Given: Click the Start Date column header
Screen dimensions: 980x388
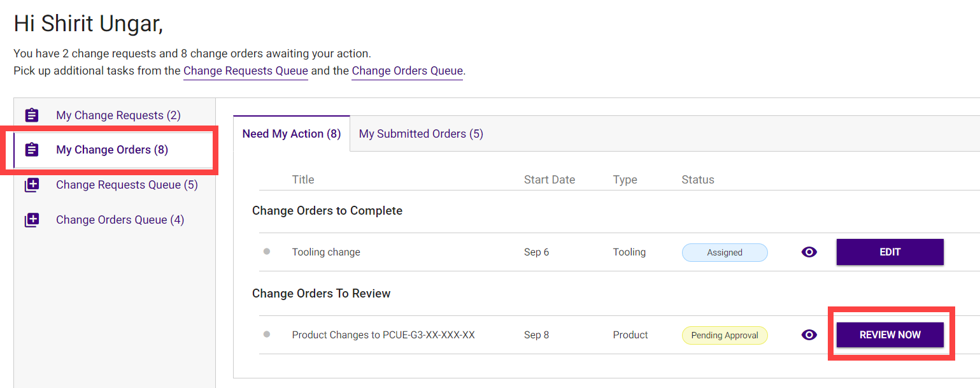Looking at the screenshot, I should [x=549, y=180].
